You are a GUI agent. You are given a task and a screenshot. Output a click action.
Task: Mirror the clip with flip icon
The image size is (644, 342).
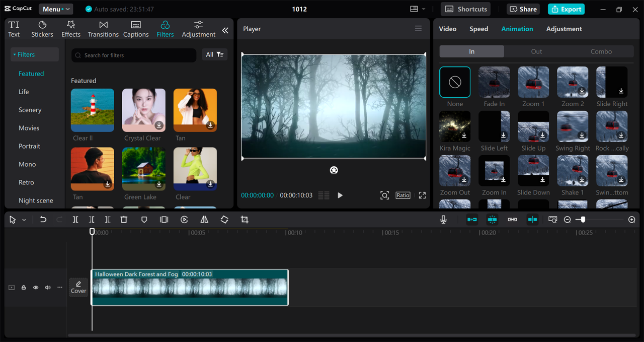pyautogui.click(x=204, y=220)
